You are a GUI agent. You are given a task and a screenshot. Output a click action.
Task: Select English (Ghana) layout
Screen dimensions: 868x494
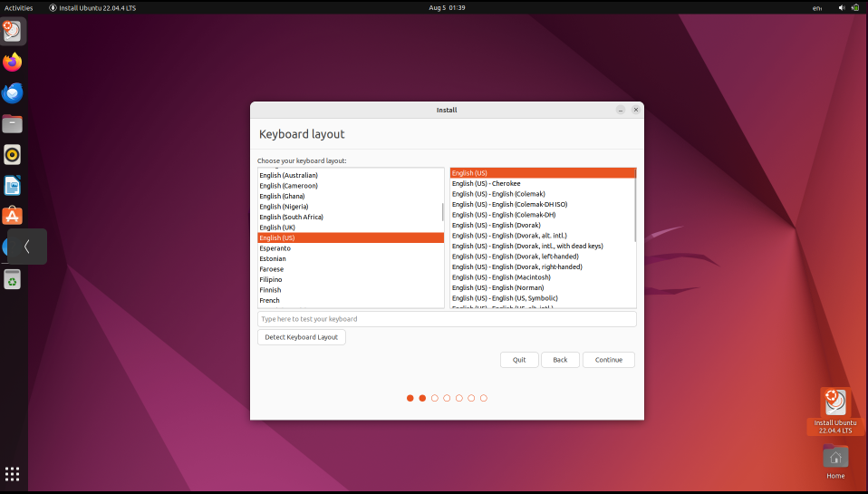pos(351,196)
